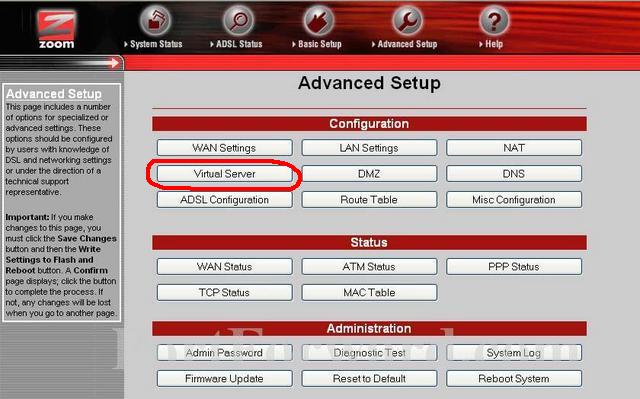This screenshot has height=399, width=640.
Task: Open the DMZ configuration page
Action: (x=369, y=174)
